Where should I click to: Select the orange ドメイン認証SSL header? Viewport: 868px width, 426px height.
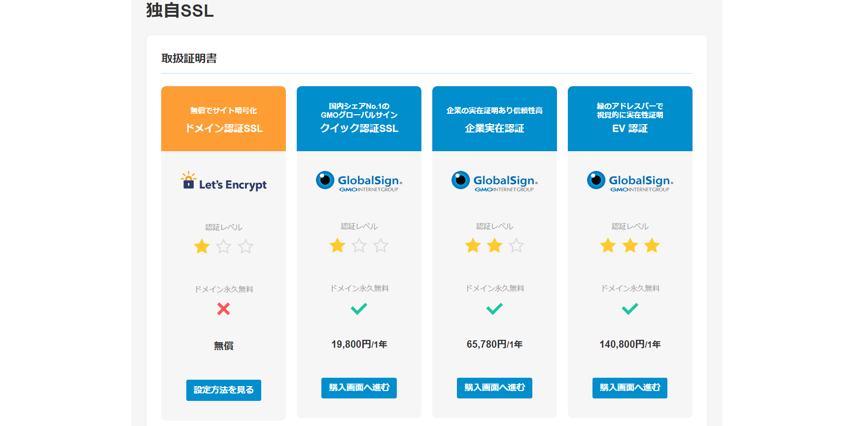pos(224,119)
